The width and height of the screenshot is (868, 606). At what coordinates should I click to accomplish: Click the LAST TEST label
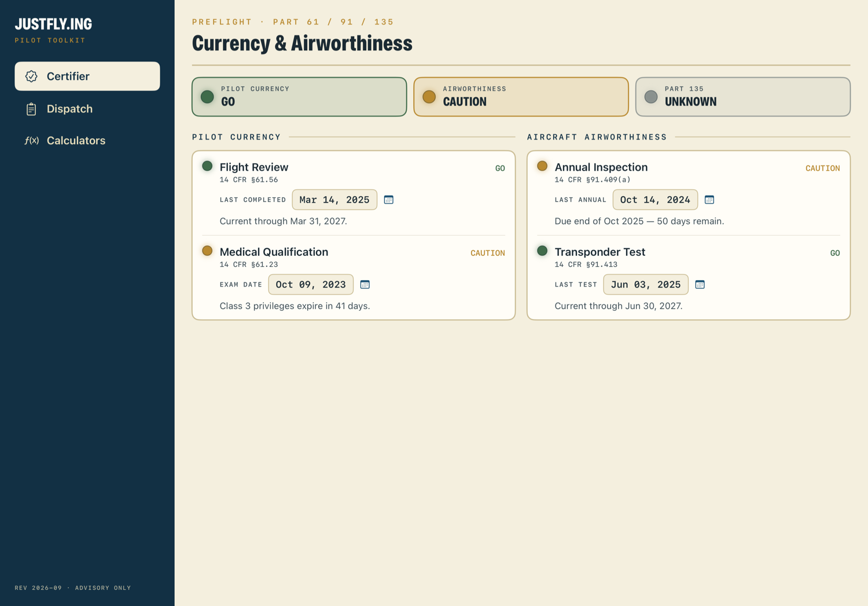(x=576, y=285)
